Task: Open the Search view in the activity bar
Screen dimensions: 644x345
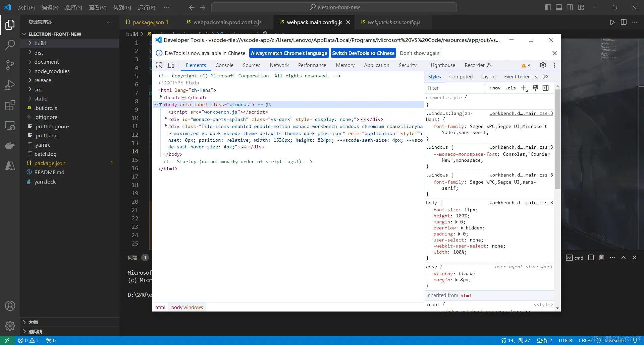Action: pos(10,45)
